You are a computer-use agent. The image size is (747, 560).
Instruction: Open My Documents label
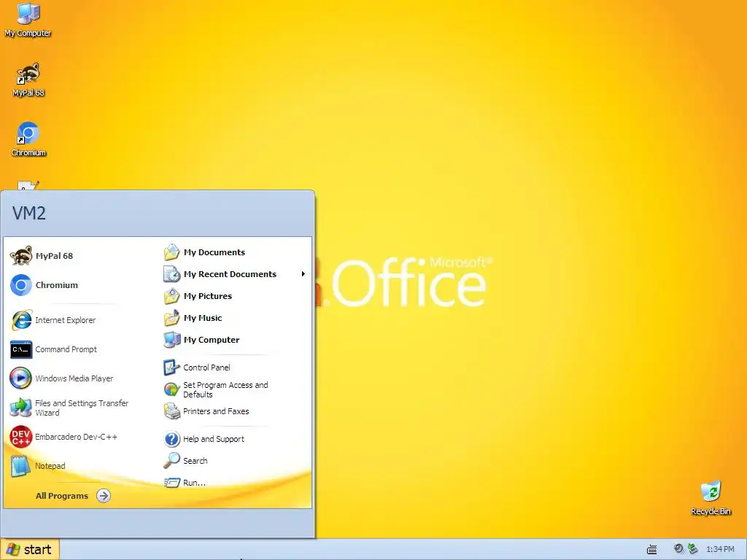click(214, 252)
